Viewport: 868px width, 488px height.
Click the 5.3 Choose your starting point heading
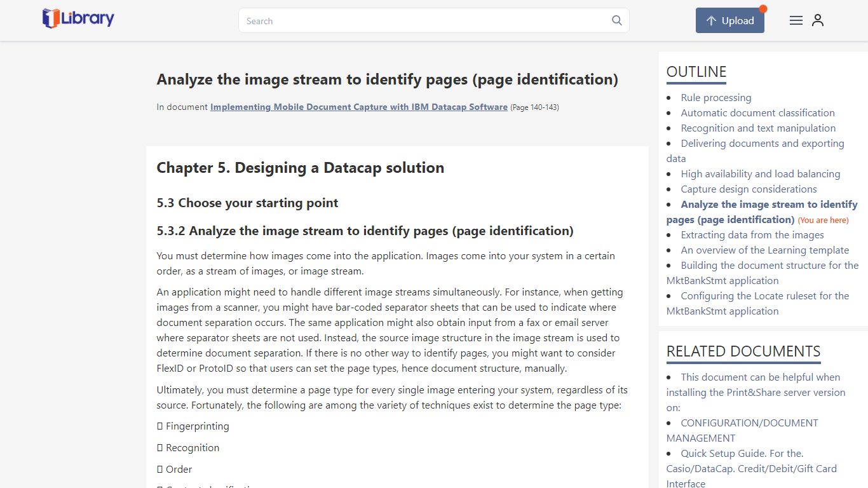[247, 203]
